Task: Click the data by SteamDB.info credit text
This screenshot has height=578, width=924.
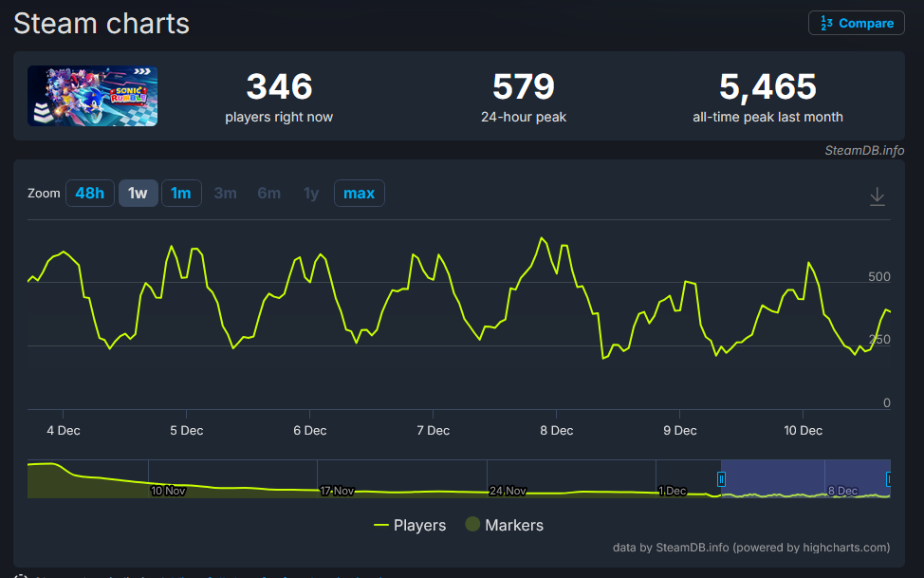Action: (751, 548)
